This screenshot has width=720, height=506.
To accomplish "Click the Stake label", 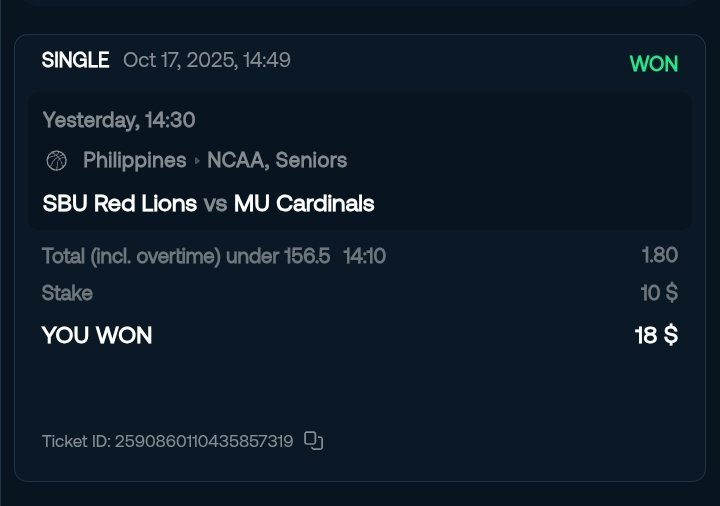I will click(67, 293).
